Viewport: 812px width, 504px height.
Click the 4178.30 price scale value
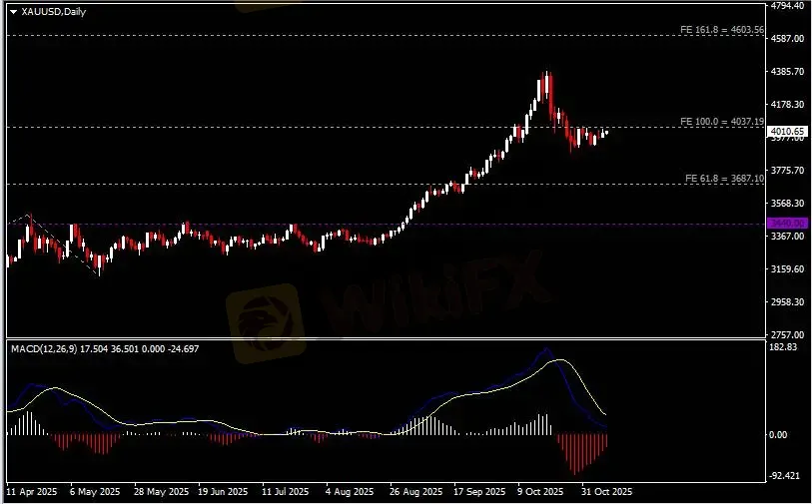(788, 105)
